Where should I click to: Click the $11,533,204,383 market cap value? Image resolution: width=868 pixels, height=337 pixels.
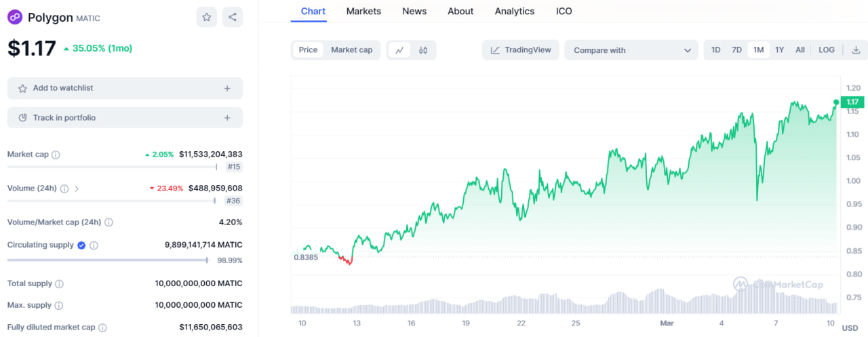(x=211, y=155)
